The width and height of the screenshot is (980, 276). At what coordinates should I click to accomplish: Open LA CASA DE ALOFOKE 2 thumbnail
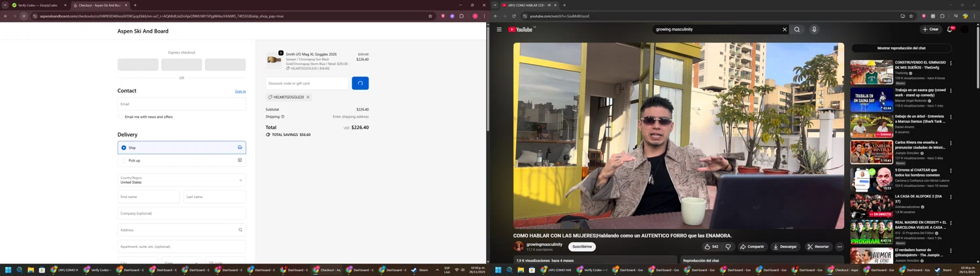872,205
